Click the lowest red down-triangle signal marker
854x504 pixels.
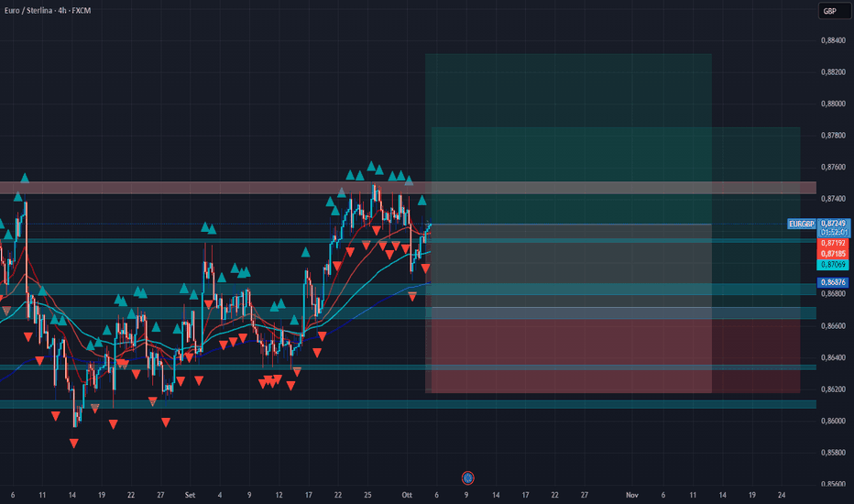pyautogui.click(x=74, y=444)
